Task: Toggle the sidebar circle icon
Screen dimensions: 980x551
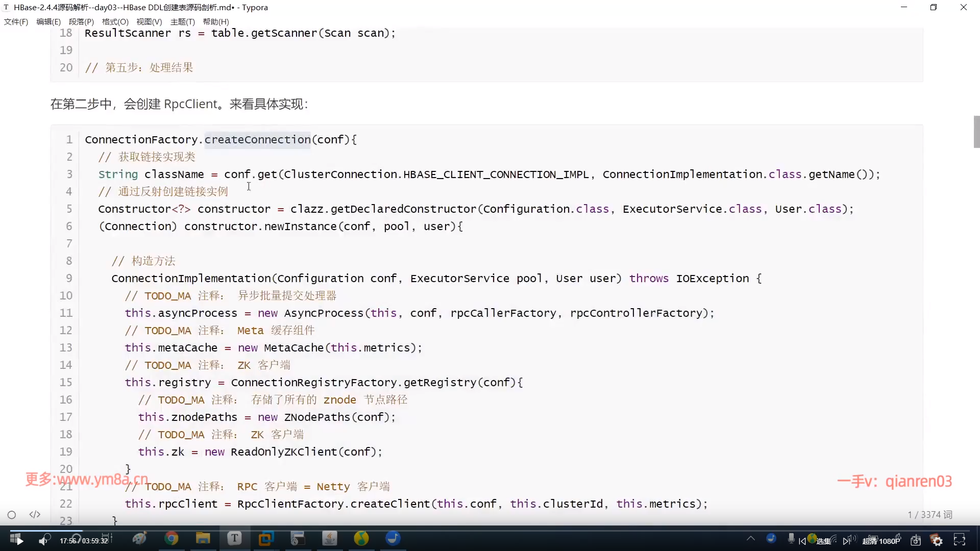Action: coord(12,515)
